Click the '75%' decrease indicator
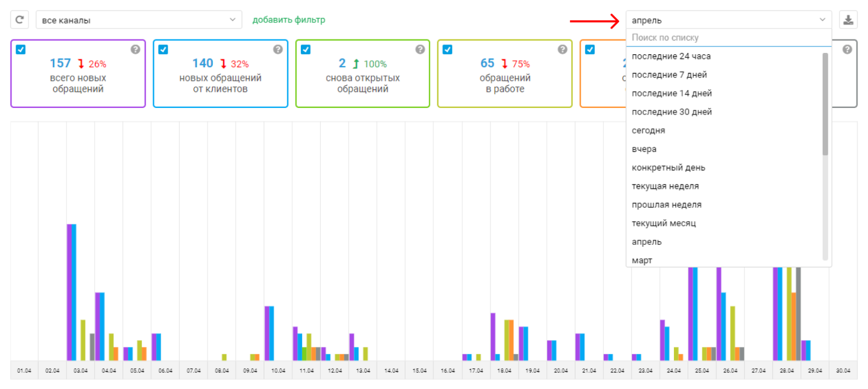The height and width of the screenshot is (389, 868). click(521, 64)
